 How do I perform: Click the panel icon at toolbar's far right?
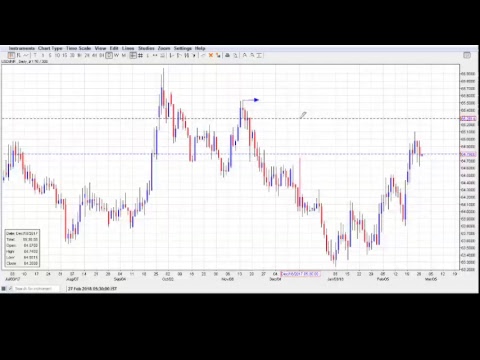[x=467, y=55]
